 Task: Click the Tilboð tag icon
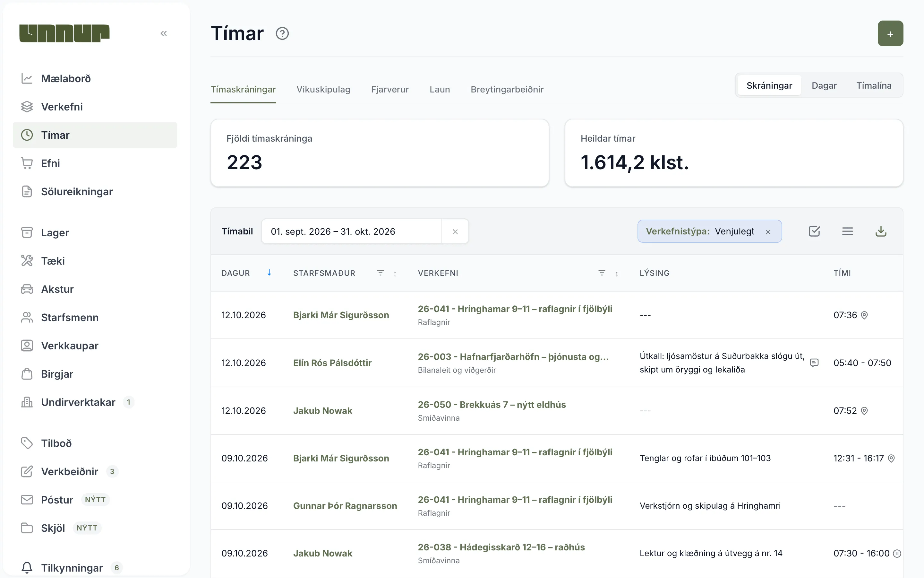pos(27,443)
